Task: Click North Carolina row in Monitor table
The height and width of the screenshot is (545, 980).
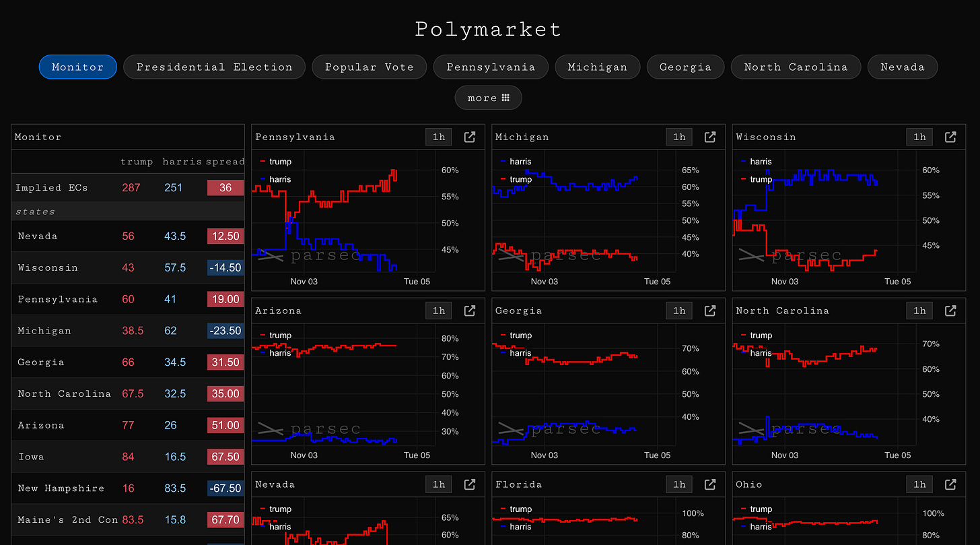Action: pos(128,393)
